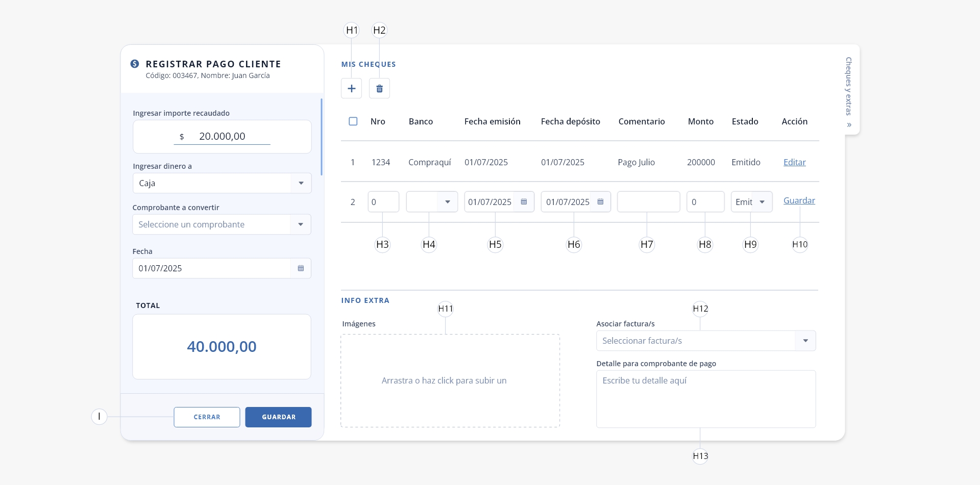Click the CERRAR button
This screenshot has width=980, height=485.
(x=207, y=417)
